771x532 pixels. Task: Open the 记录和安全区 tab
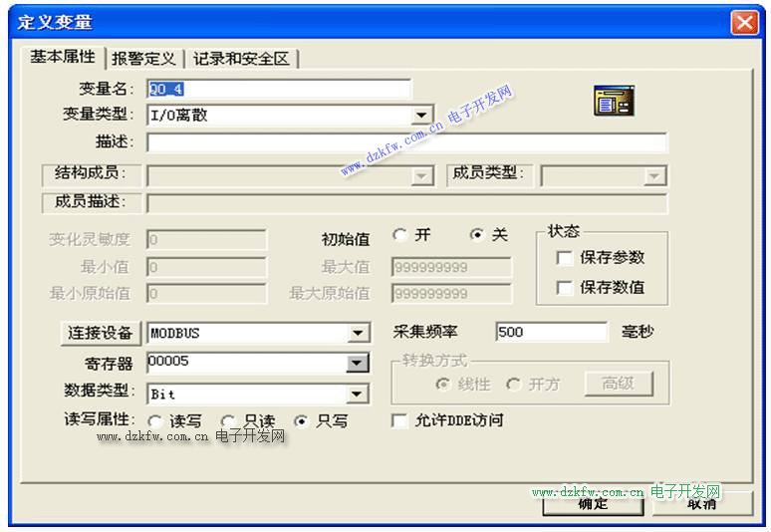pos(241,59)
